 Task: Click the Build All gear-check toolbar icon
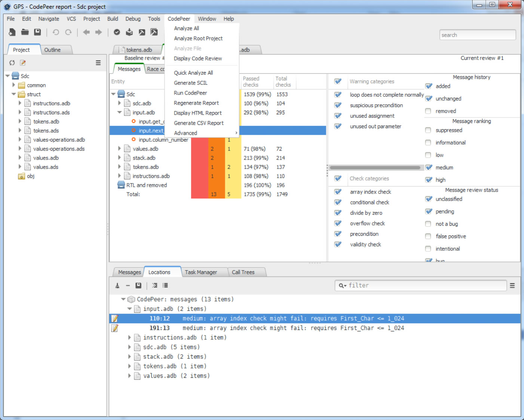pyautogui.click(x=117, y=32)
